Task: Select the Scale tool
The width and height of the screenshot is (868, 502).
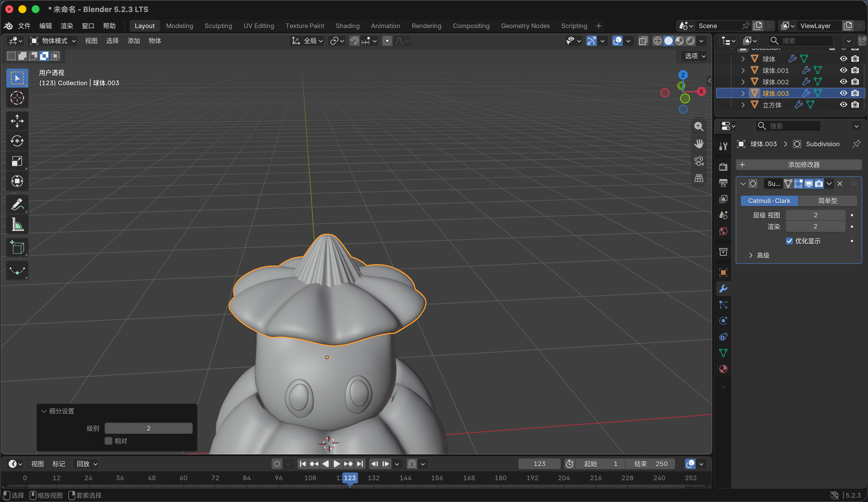Action: (17, 161)
